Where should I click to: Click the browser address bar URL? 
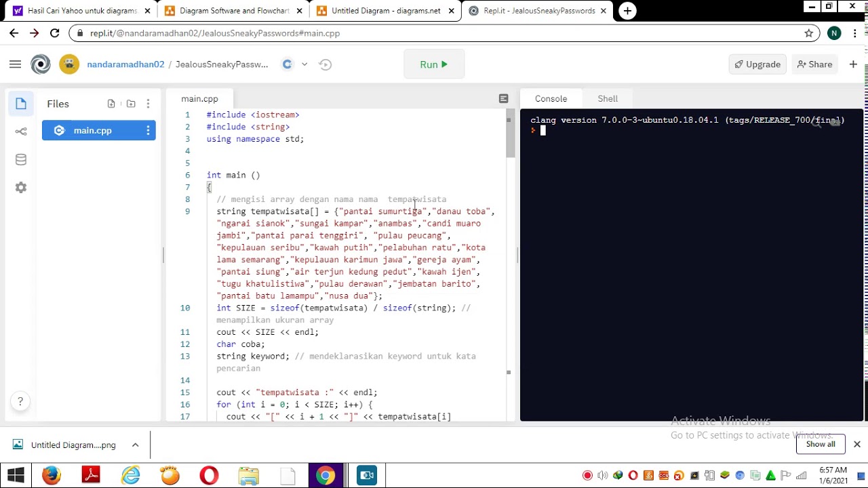(x=215, y=33)
